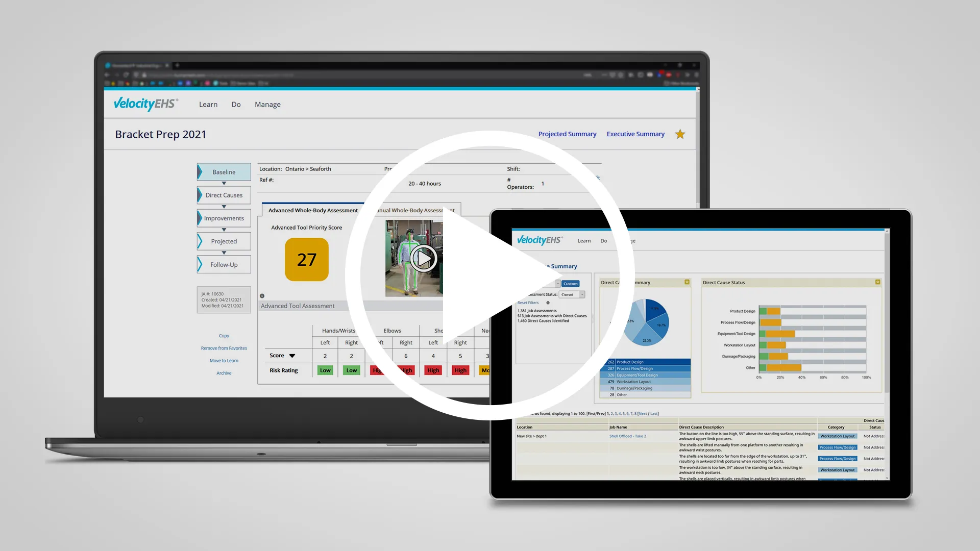Click the Manage menu item

267,104
